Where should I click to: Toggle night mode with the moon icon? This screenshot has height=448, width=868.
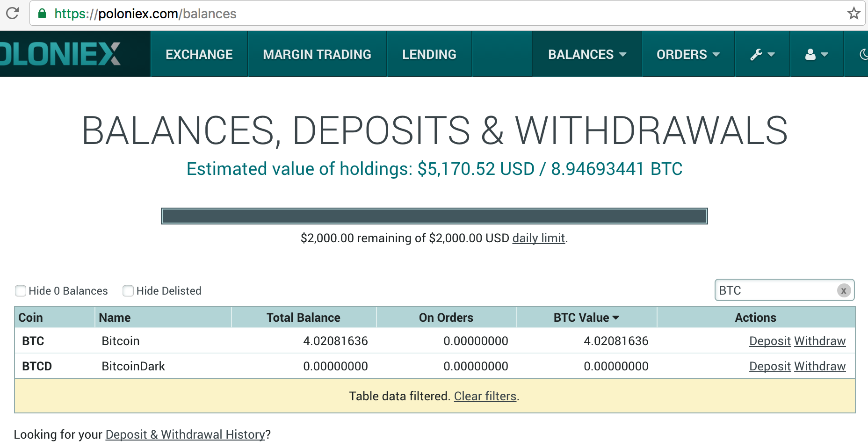tap(863, 54)
